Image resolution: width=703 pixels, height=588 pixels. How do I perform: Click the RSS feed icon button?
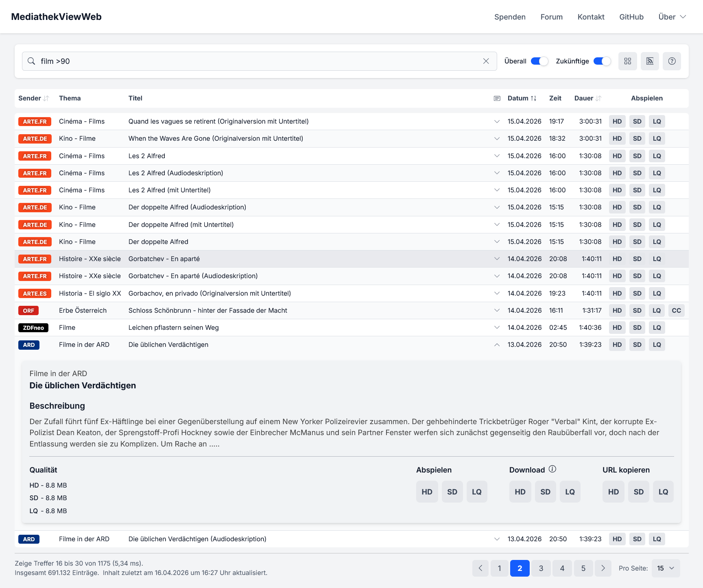(x=650, y=61)
